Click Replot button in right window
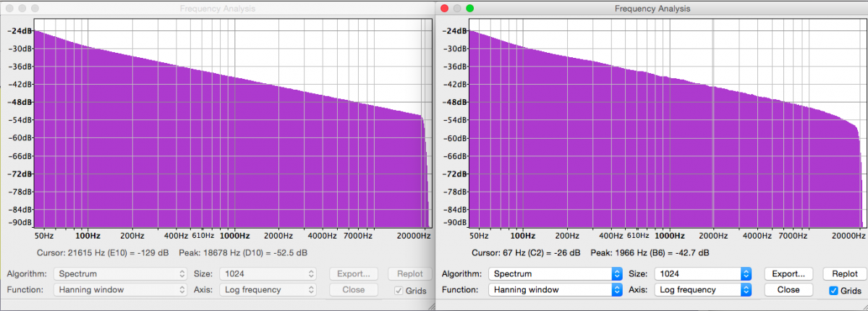The image size is (868, 311). coord(844,274)
